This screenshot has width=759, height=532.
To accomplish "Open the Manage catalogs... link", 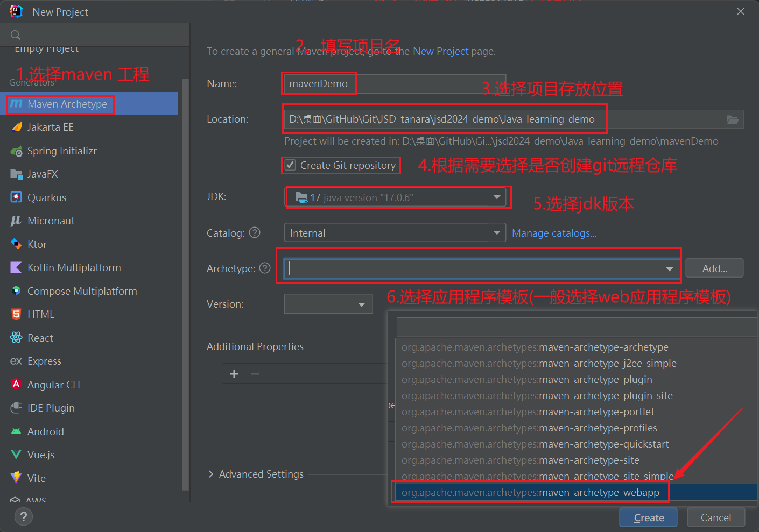I will pyautogui.click(x=554, y=233).
